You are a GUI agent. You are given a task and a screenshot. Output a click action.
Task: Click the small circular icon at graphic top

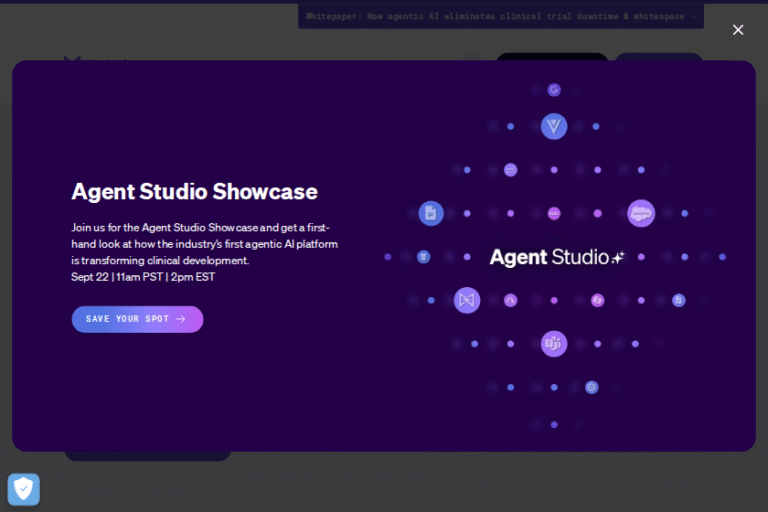click(554, 90)
